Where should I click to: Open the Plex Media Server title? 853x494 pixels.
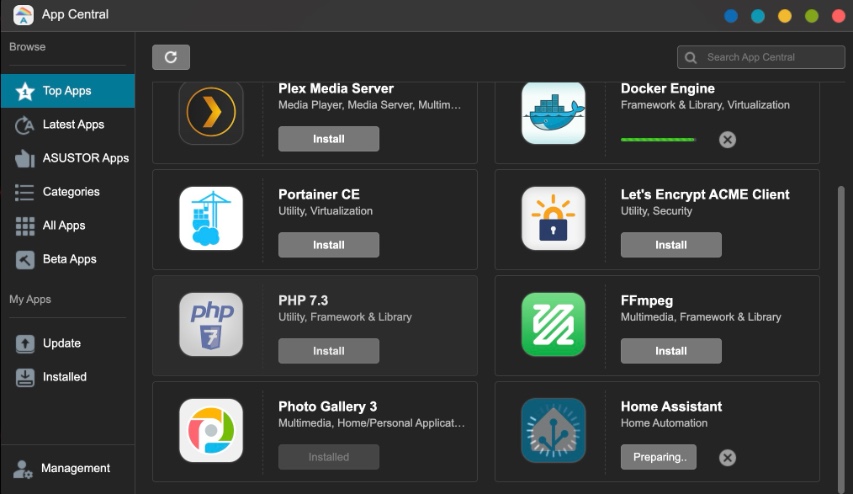click(336, 88)
